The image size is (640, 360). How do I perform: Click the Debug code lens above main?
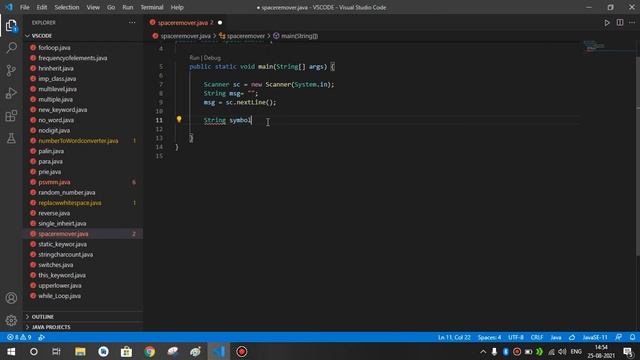(x=212, y=58)
